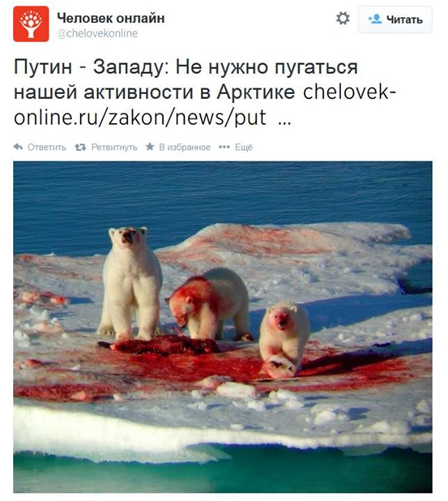This screenshot has width=448, height=501.
Task: Open the polar bears photo
Action: (x=223, y=327)
